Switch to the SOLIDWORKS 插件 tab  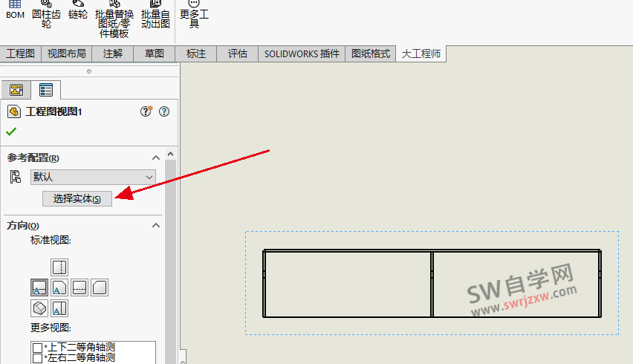tap(302, 53)
